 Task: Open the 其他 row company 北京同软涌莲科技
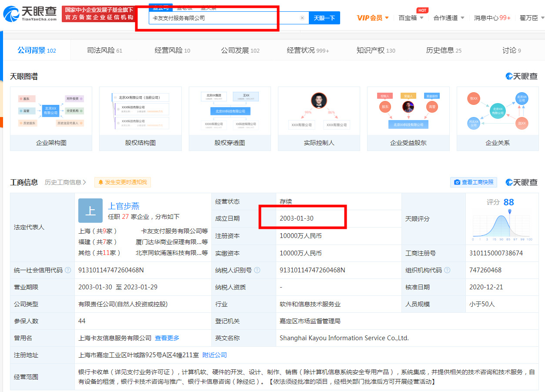[x=172, y=253]
